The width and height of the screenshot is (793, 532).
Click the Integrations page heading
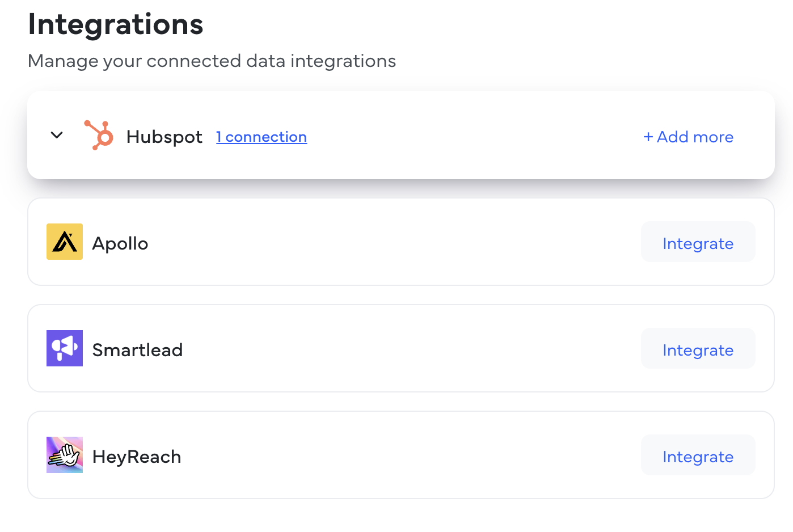click(x=116, y=24)
